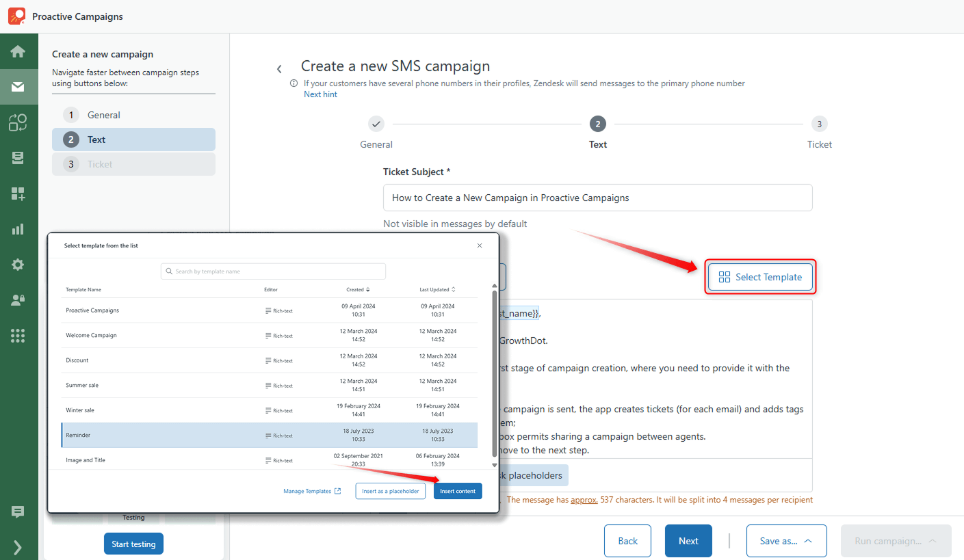Click the Back button
Image resolution: width=964 pixels, height=560 pixels.
coord(628,541)
